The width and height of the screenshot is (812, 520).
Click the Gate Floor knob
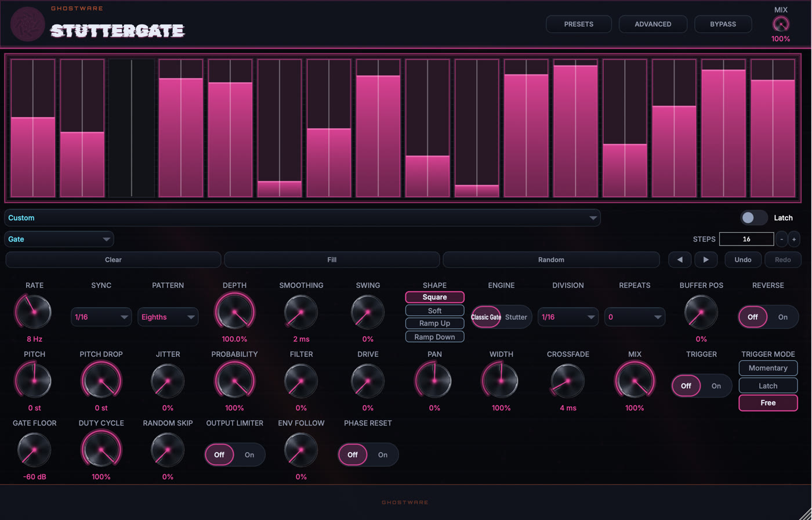point(34,450)
